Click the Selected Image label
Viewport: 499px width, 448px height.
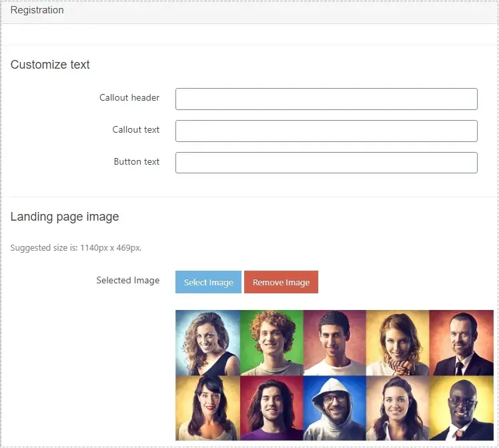[128, 281]
